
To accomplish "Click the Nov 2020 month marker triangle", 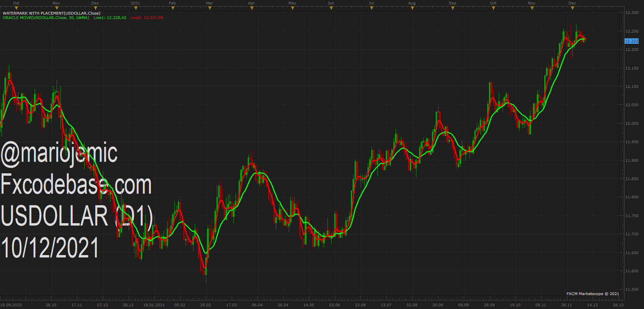I will 57,8.
